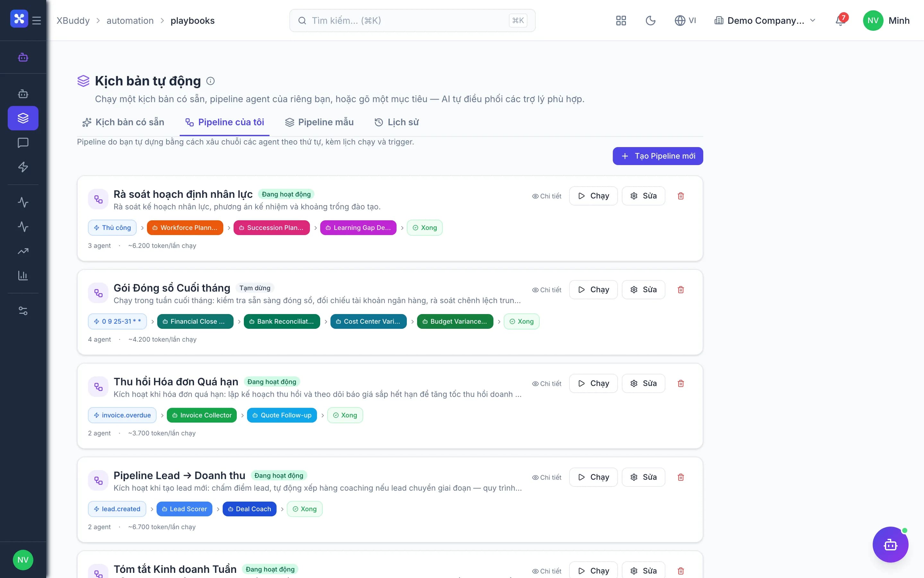Open the gray robot agents sidebar item
The image size is (924, 578).
point(23,94)
